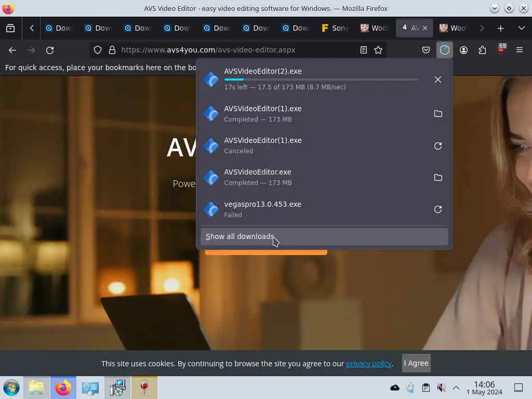
Task: Reload the current page
Action: [x=50, y=50]
